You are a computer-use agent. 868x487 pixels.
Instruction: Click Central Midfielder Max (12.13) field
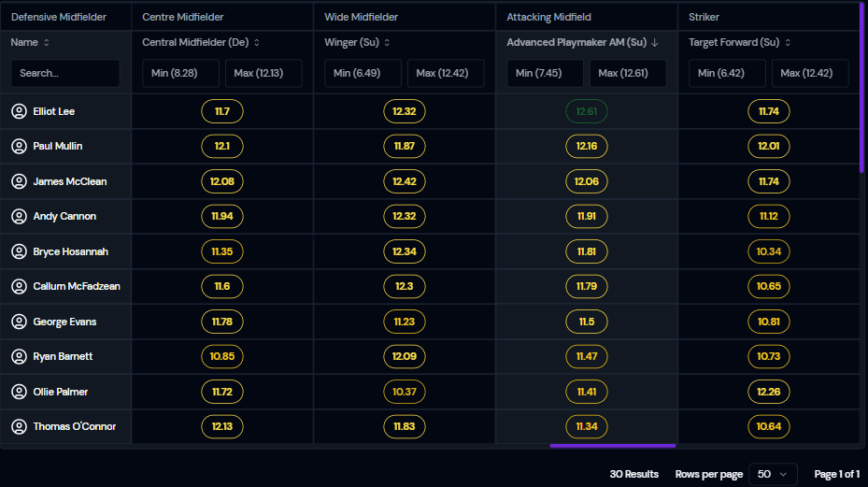(263, 73)
